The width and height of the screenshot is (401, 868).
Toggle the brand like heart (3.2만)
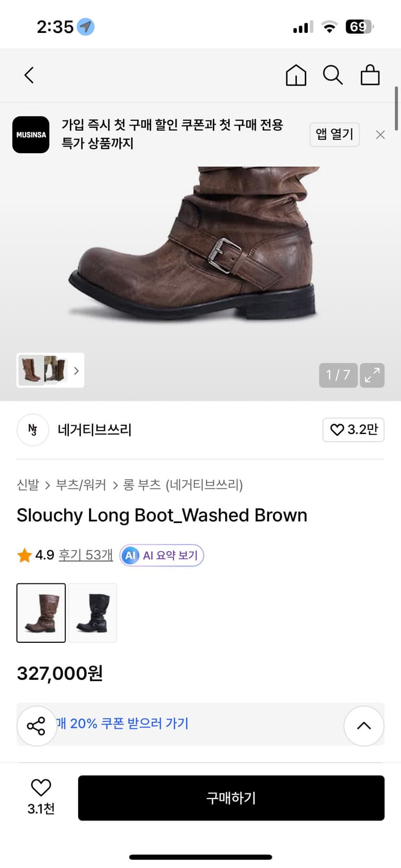point(353,430)
